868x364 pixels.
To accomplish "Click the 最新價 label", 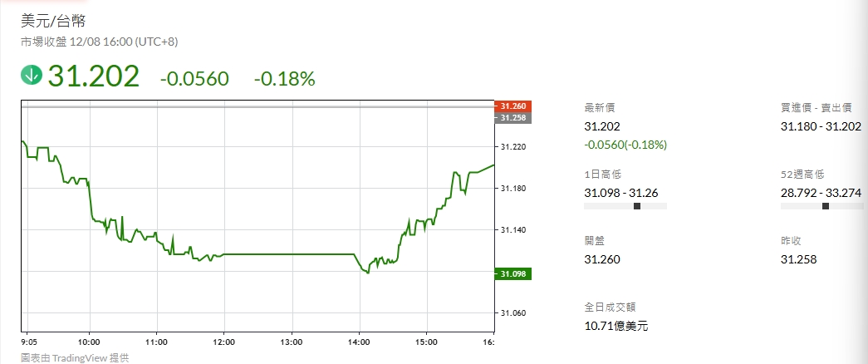I will tap(600, 108).
